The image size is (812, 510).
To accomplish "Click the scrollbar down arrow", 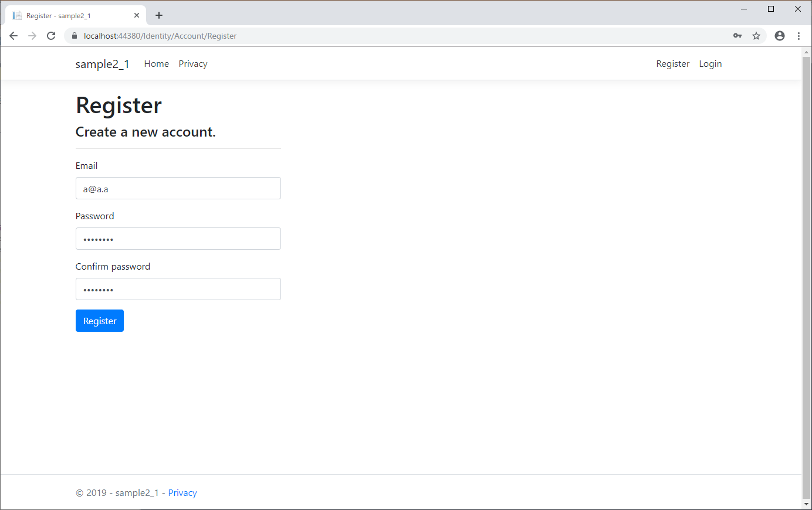I will coord(806,504).
